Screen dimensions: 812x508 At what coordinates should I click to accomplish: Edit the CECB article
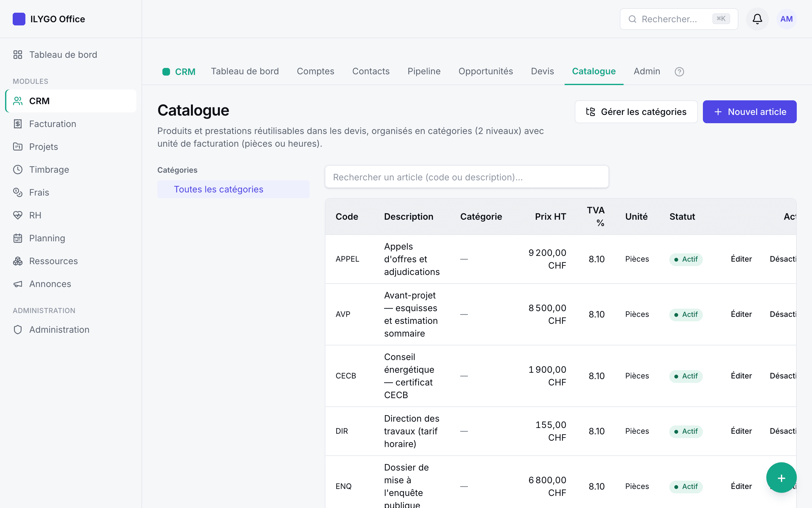click(741, 376)
